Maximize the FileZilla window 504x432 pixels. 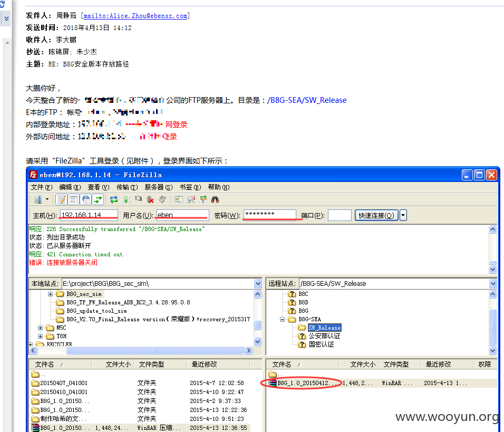click(479, 175)
